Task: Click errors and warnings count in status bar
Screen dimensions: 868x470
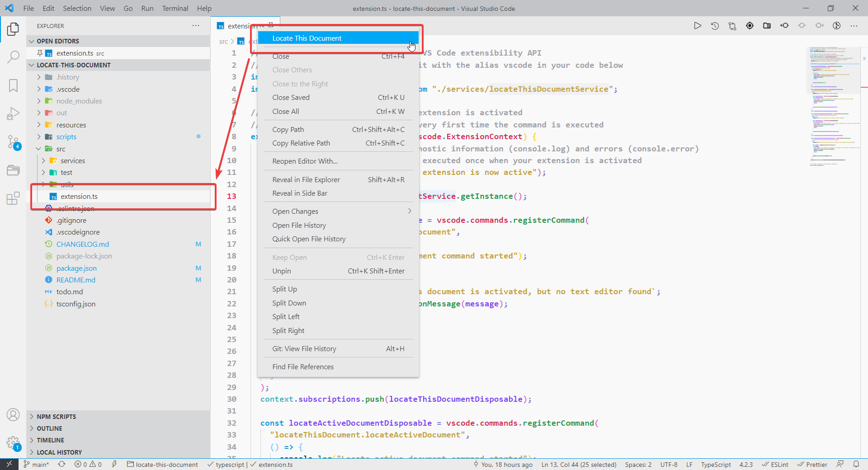Action: (88, 464)
